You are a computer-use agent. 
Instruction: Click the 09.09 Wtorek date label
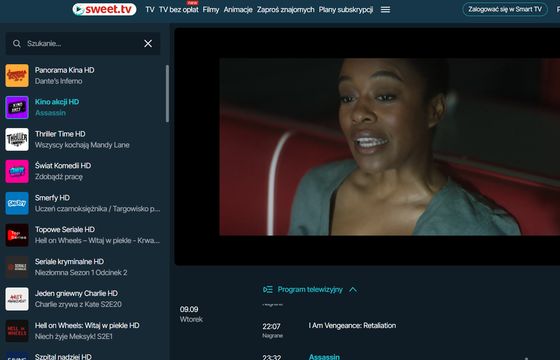191,314
